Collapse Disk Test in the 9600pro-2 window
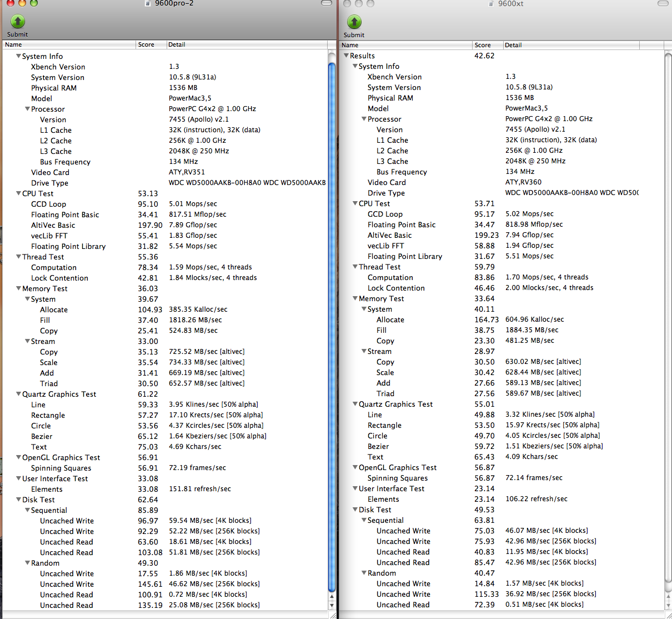This screenshot has width=672, height=619. click(x=18, y=500)
